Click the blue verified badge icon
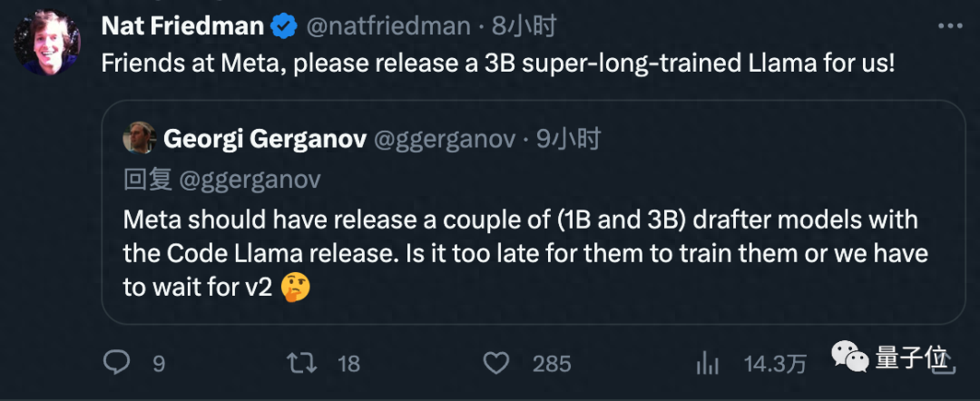 (x=285, y=27)
